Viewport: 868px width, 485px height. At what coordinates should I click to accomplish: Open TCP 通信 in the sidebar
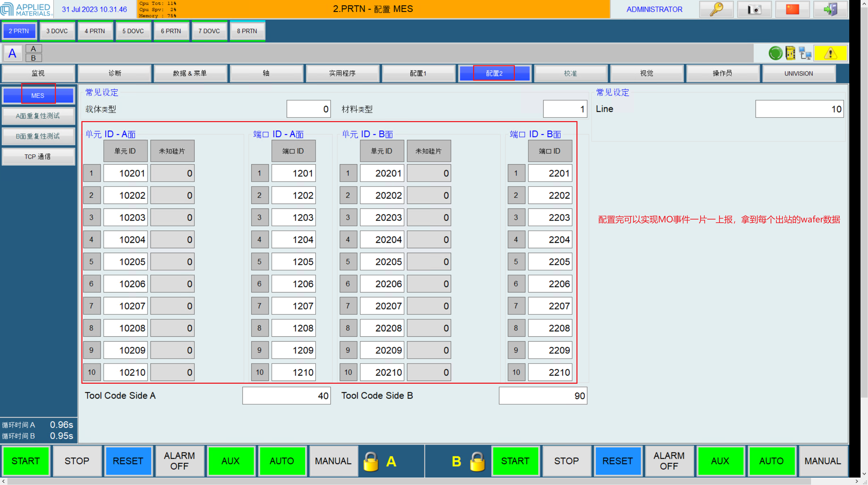[38, 156]
